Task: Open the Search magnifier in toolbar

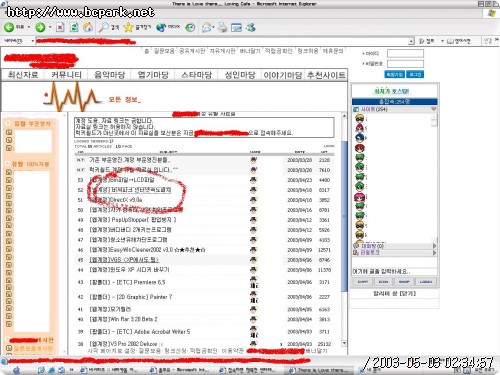Action: pos(104,27)
